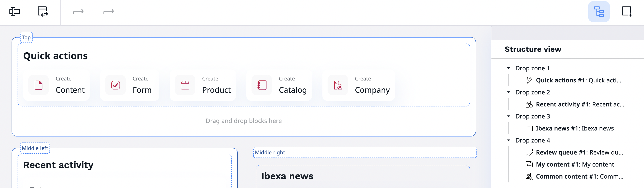Click the Create Form checkmark icon

115,85
